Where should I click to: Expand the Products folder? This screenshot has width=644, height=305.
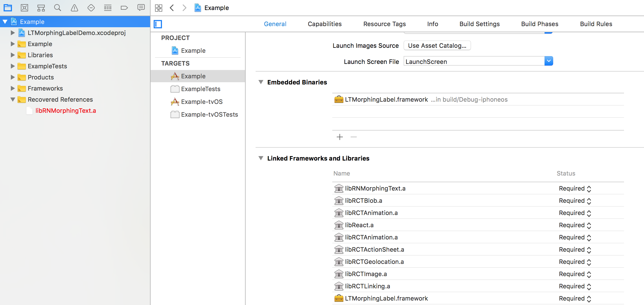pos(13,77)
